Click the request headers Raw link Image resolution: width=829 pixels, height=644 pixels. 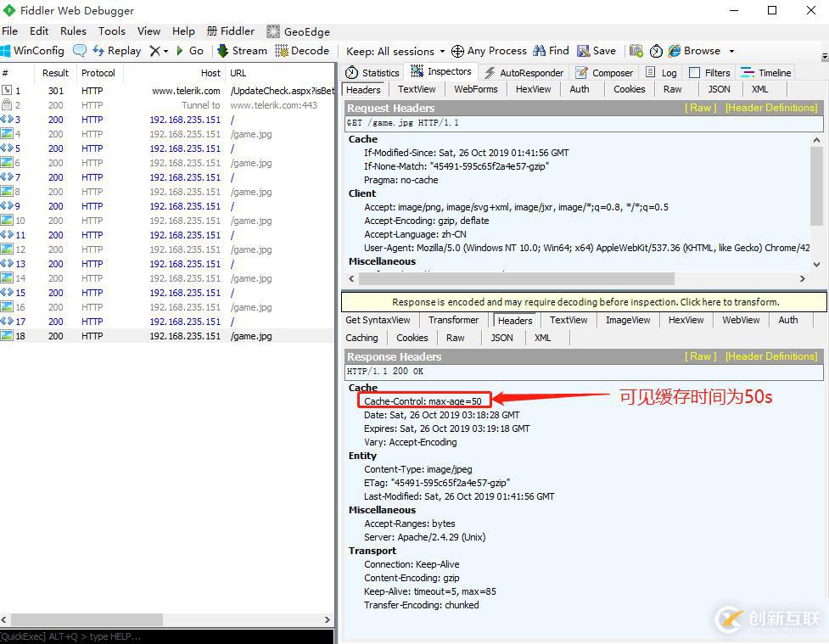point(701,108)
